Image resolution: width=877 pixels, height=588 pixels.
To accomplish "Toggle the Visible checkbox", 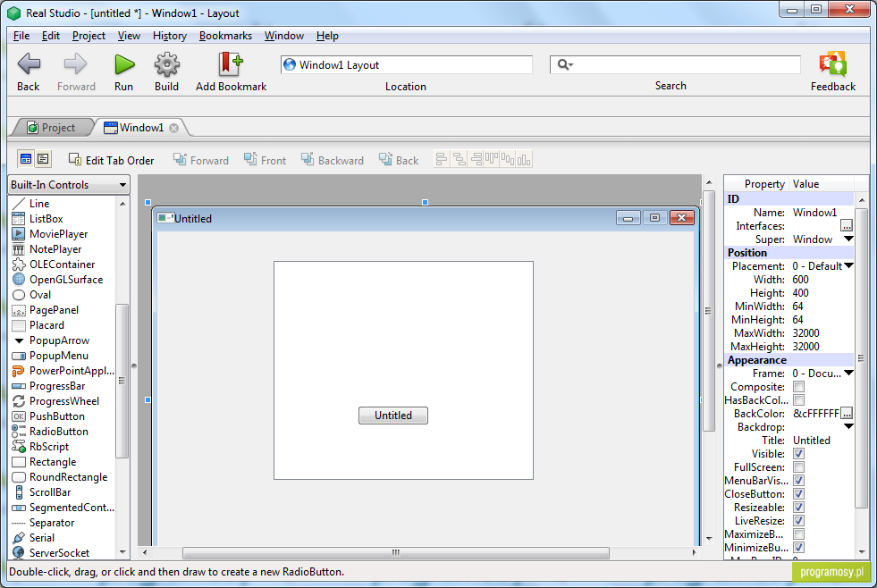I will pyautogui.click(x=798, y=454).
